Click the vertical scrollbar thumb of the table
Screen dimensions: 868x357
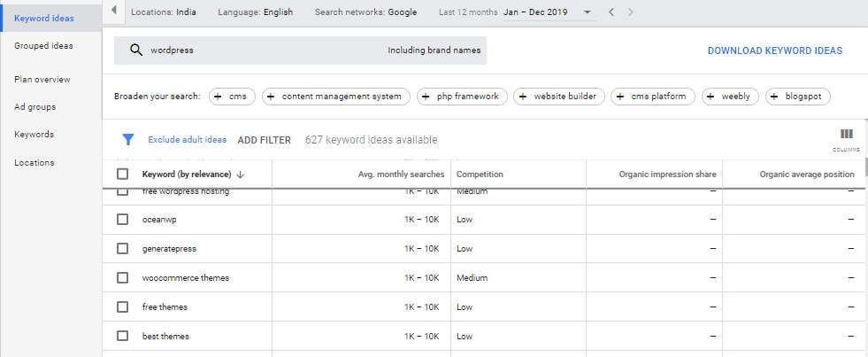coord(865,168)
